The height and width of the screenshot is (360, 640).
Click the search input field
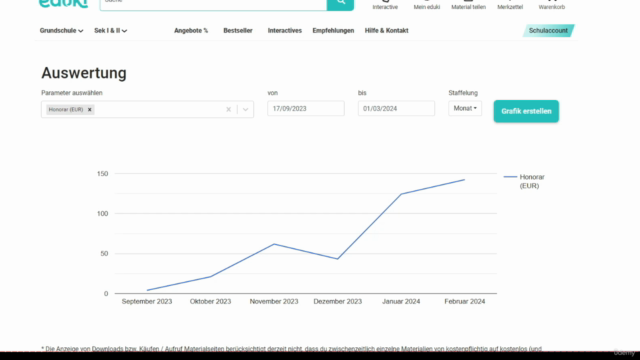[x=213, y=4]
